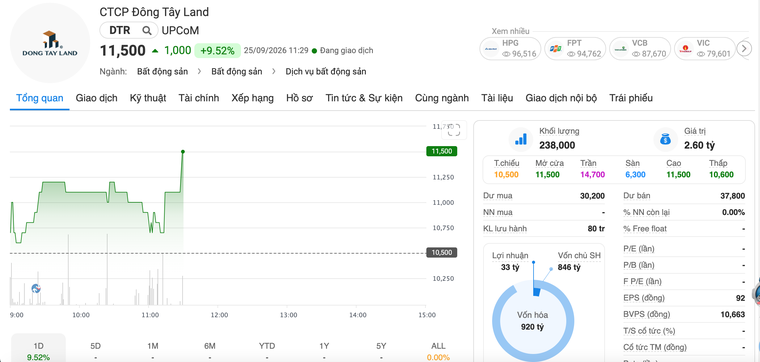The width and height of the screenshot is (760, 362).
Task: Click the first Bất động sản industry link
Action: [x=162, y=72]
